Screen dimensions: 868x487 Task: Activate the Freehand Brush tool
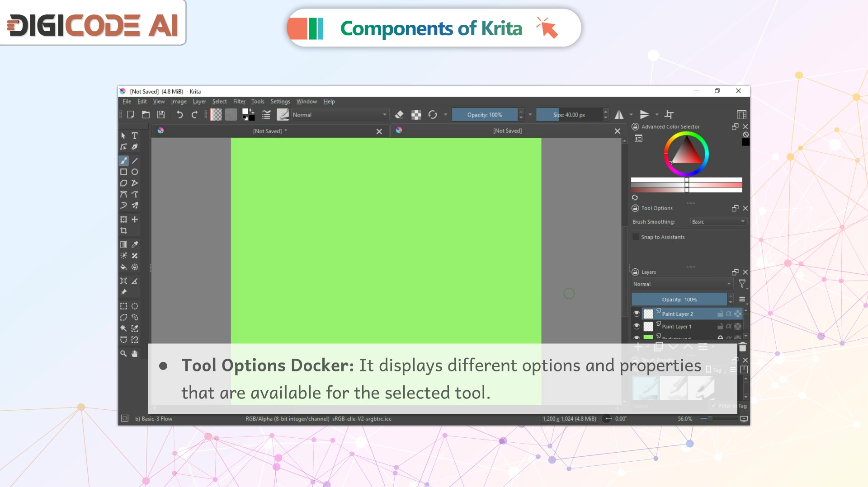(x=123, y=161)
